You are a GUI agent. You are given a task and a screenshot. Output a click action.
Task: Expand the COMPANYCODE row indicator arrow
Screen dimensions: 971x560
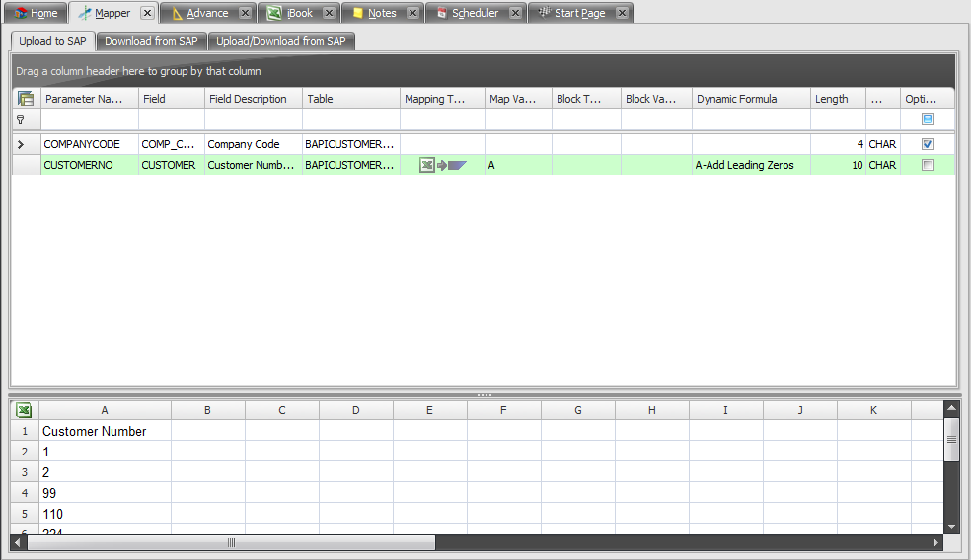pyautogui.click(x=21, y=144)
